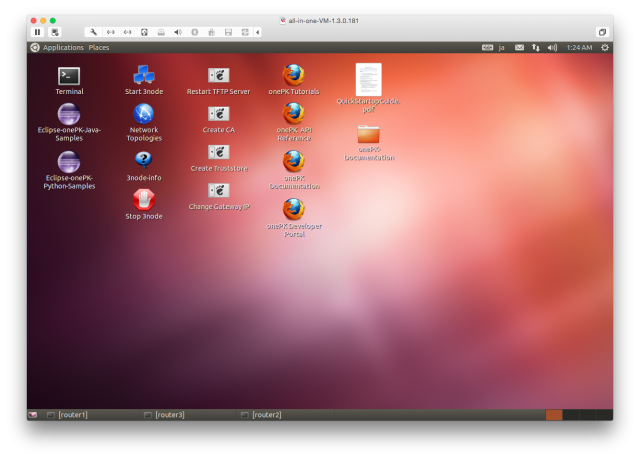Screen dimensions: 640x459
Task: Open the Network Topologies icon
Action: point(144,114)
